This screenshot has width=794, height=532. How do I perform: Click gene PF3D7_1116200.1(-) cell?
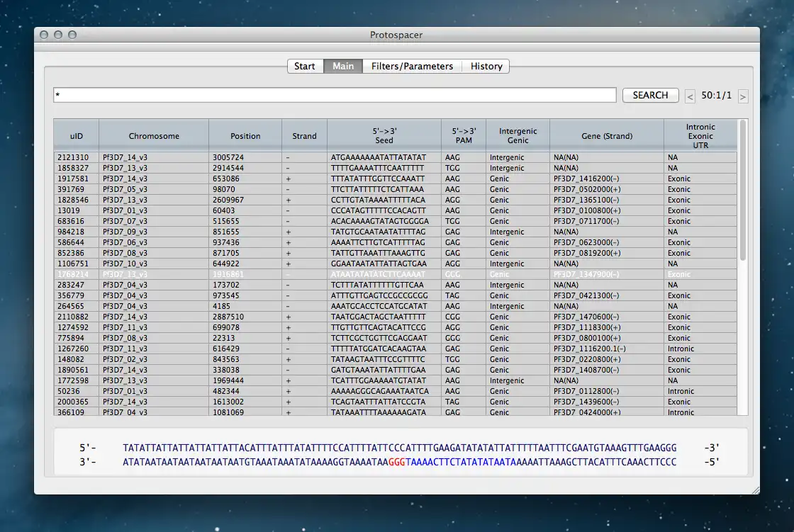[x=607, y=349]
